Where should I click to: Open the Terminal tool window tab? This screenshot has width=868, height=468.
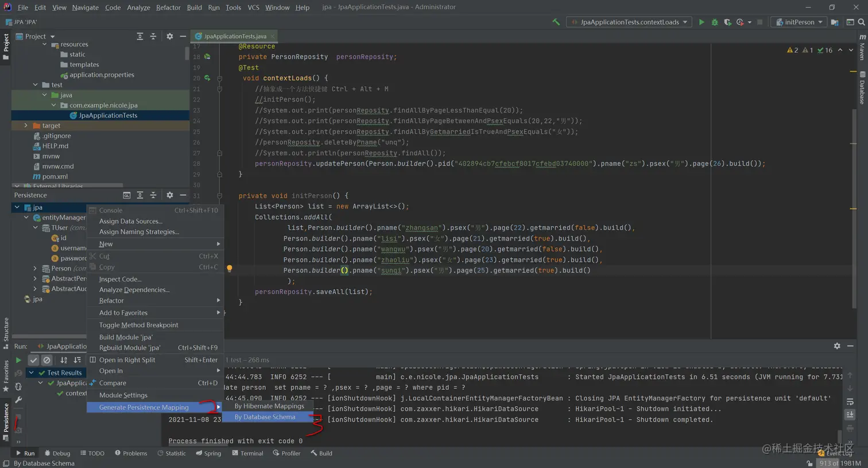coord(247,453)
